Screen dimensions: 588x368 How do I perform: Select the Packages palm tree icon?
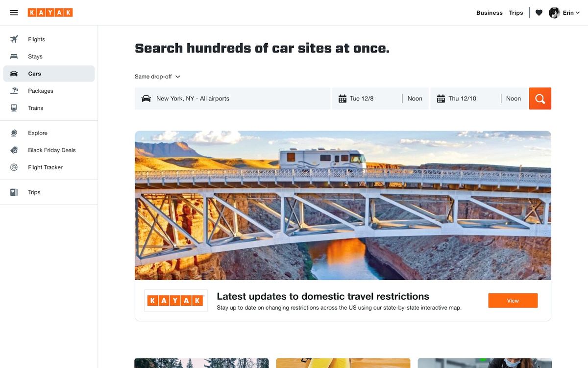(14, 91)
